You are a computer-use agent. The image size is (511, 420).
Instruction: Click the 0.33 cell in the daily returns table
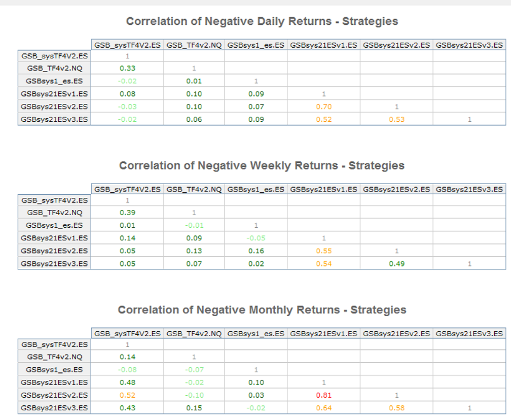pos(127,68)
